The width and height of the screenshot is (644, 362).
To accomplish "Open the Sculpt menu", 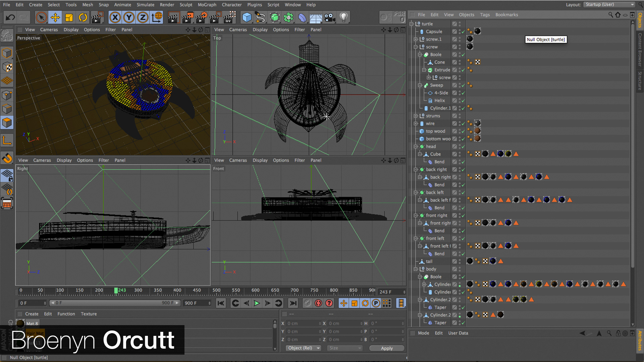I will 186,5.
